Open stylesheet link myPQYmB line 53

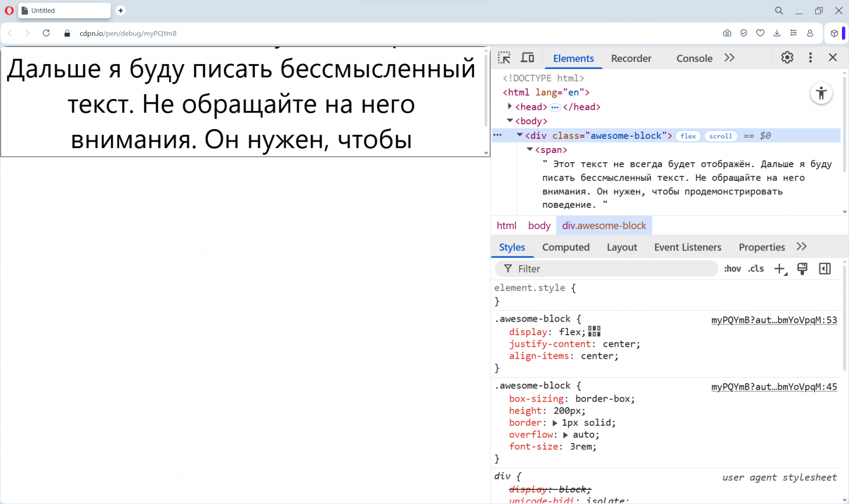(774, 320)
